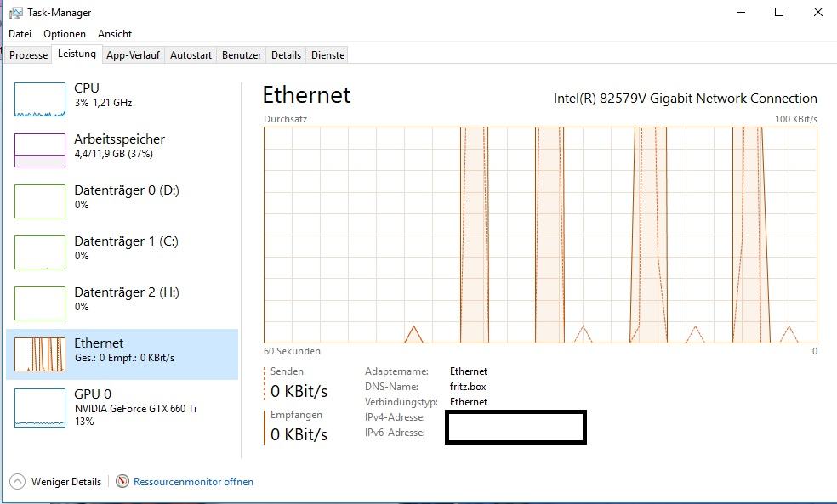Select the CPU performance graph thumbnail

coord(40,99)
